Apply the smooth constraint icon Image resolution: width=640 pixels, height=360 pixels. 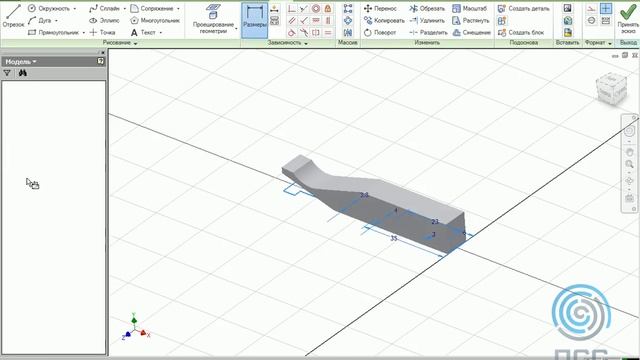click(x=304, y=32)
